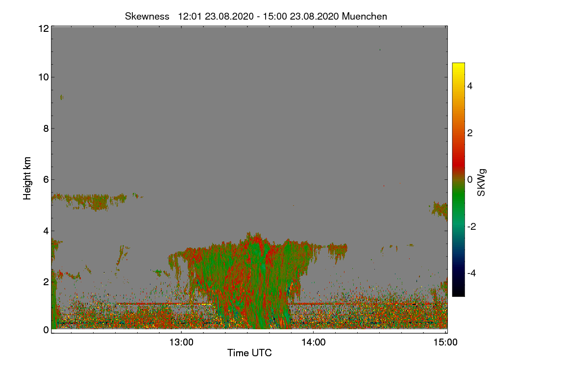The image size is (588, 392).
Task: Click the 14:00 time tick label
Action: click(314, 343)
